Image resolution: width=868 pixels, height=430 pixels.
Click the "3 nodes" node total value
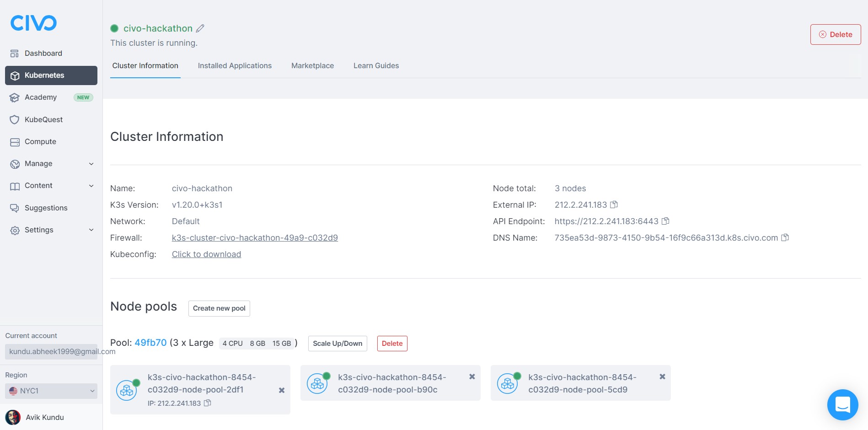(x=570, y=188)
